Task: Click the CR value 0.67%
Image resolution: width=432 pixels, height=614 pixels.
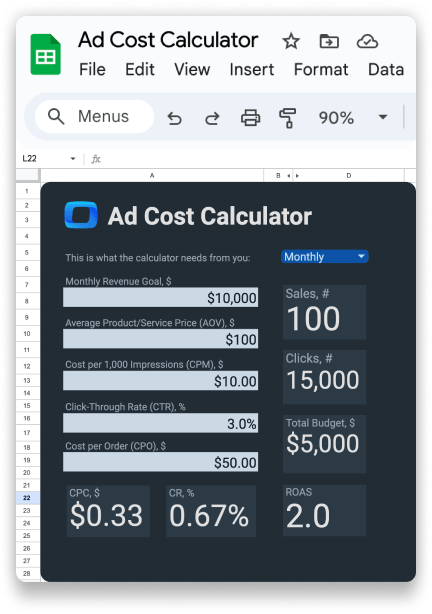Action: click(209, 515)
